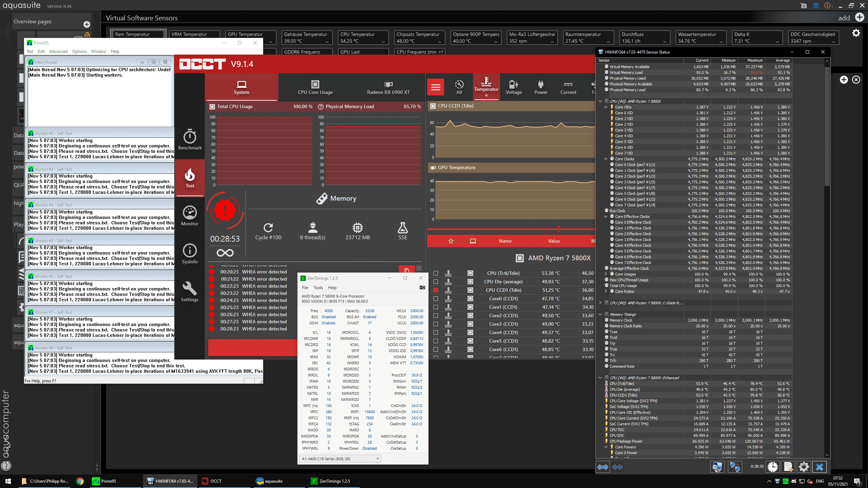Collapse the Core Effective Clocks node
868x488 pixels.
[606, 217]
